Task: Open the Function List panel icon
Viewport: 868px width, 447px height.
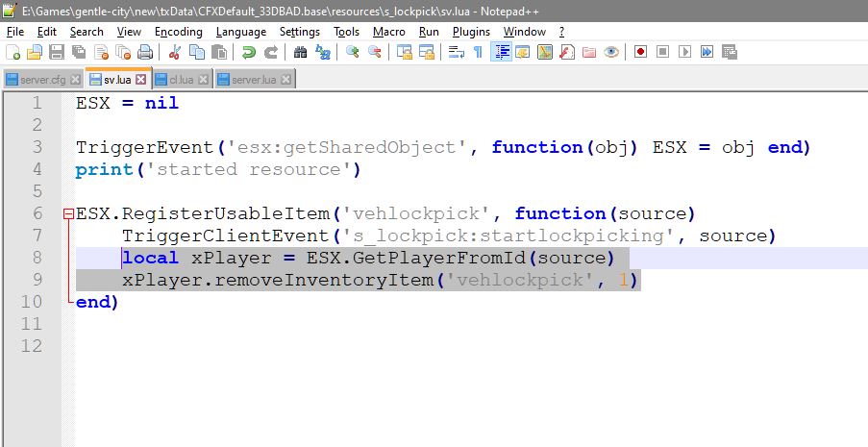Action: click(567, 53)
